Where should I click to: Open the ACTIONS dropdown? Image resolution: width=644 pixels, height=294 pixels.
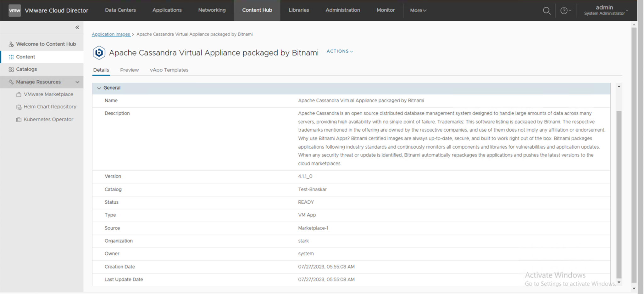(x=339, y=51)
